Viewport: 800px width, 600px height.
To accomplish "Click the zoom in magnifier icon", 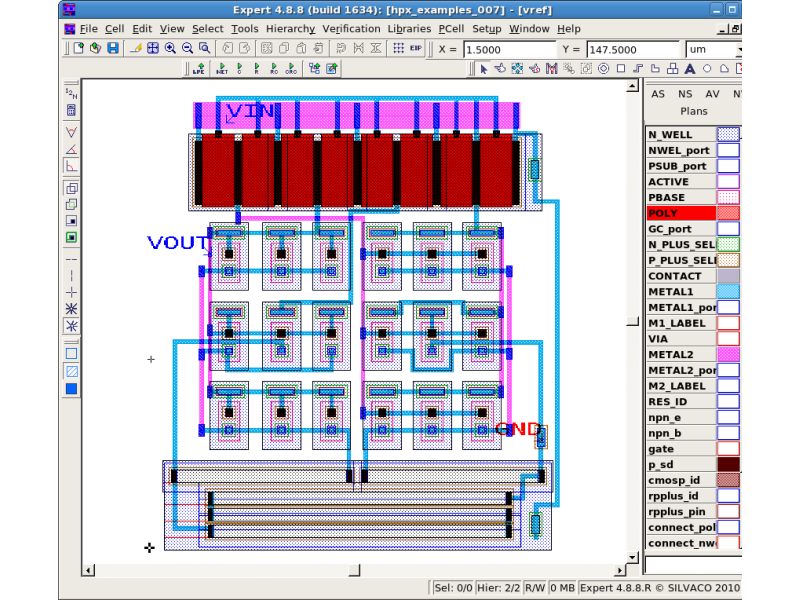I will tap(170, 48).
